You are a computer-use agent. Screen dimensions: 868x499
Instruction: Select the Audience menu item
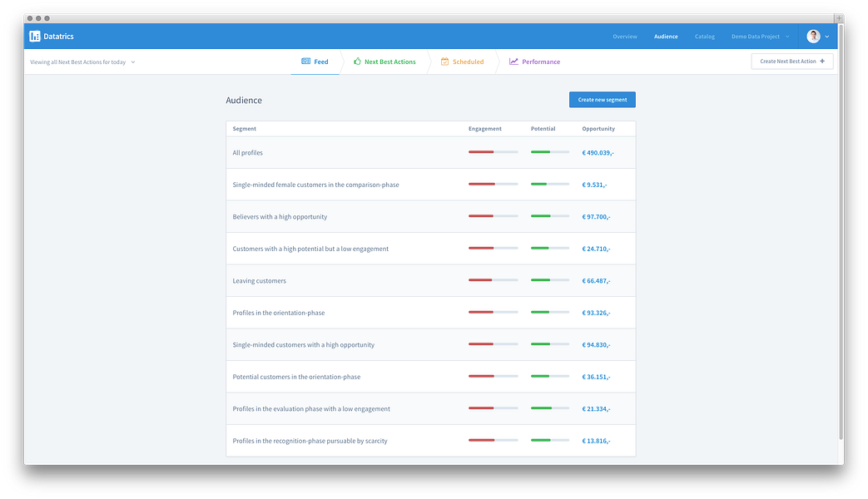(666, 37)
